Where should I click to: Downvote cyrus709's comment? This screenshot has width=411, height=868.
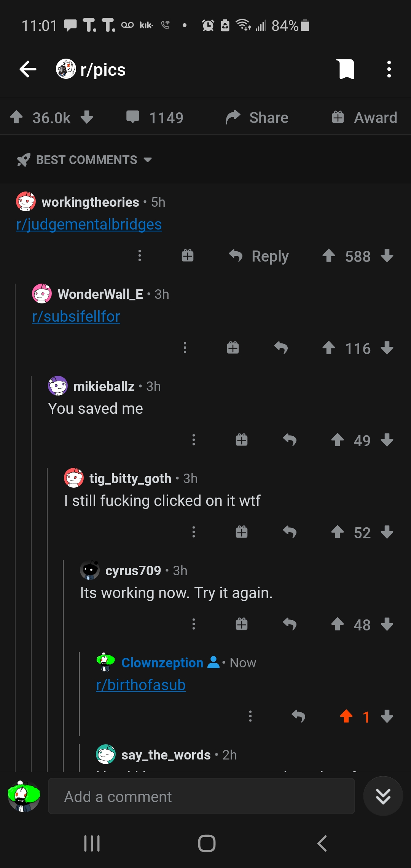click(x=387, y=624)
